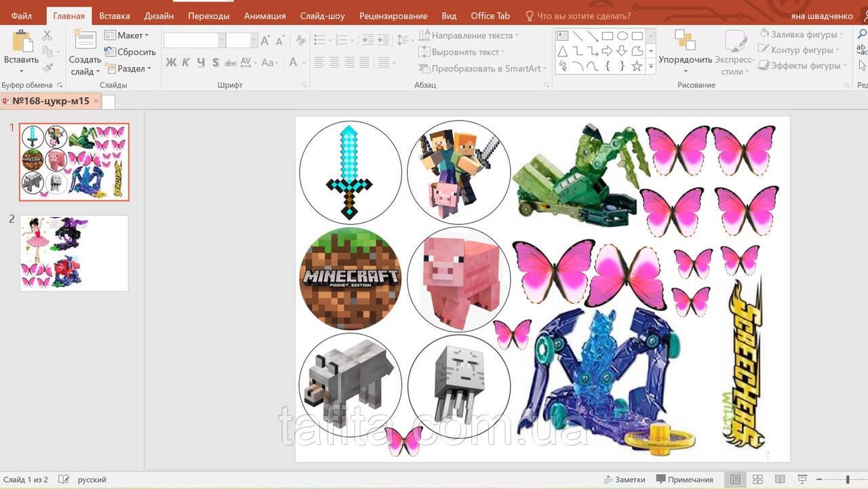Select the text box shape in gallery

[562, 36]
